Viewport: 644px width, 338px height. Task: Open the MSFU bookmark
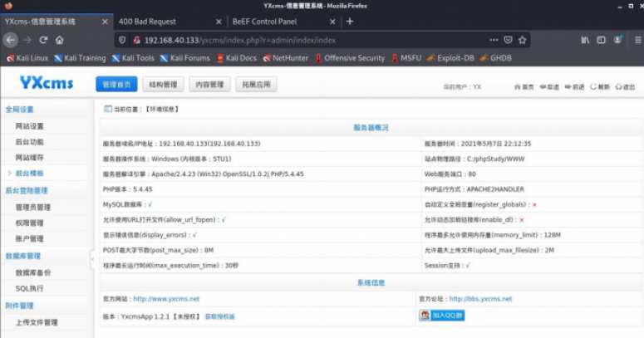406,58
